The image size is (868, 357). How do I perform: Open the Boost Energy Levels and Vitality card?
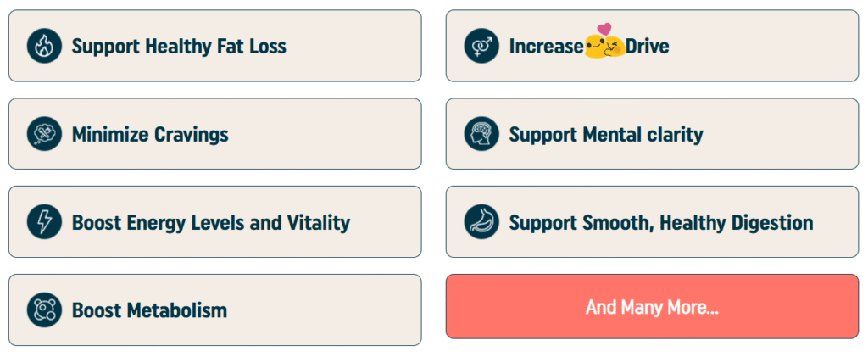tap(214, 222)
